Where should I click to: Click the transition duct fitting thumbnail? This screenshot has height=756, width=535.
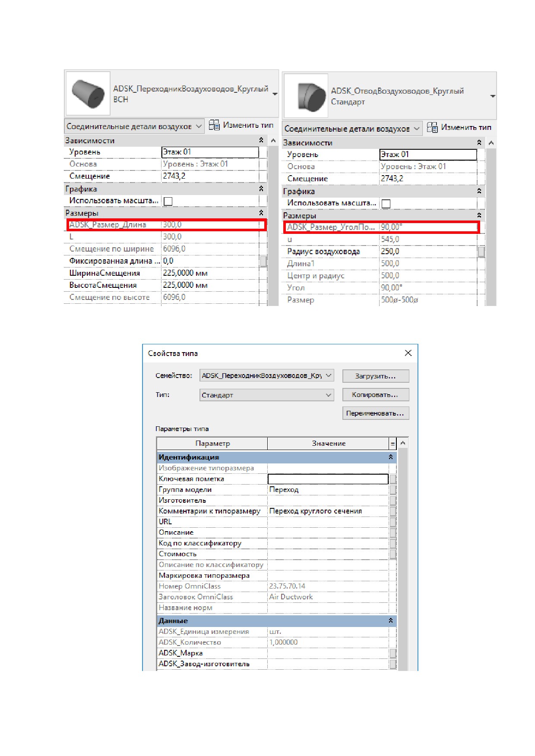(x=88, y=94)
